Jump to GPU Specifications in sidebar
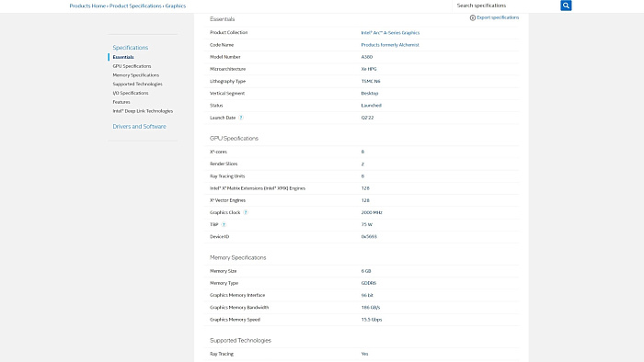The width and height of the screenshot is (644, 362). tap(132, 66)
